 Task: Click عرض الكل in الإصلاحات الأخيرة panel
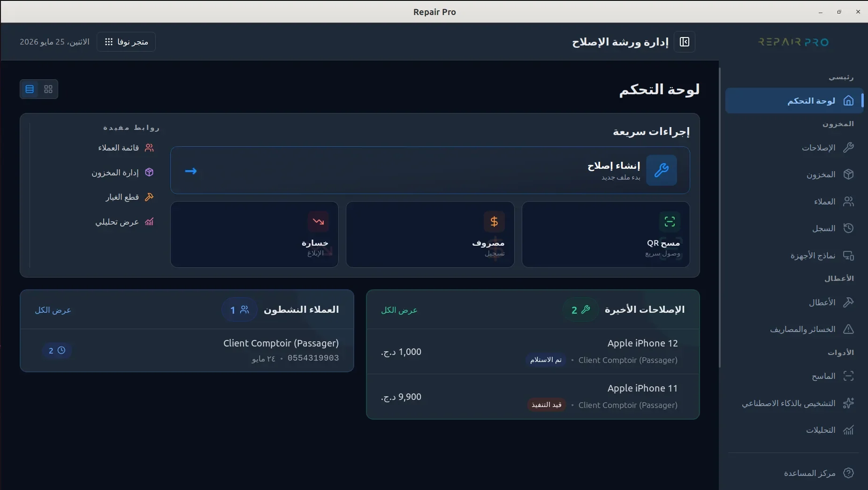tap(399, 310)
